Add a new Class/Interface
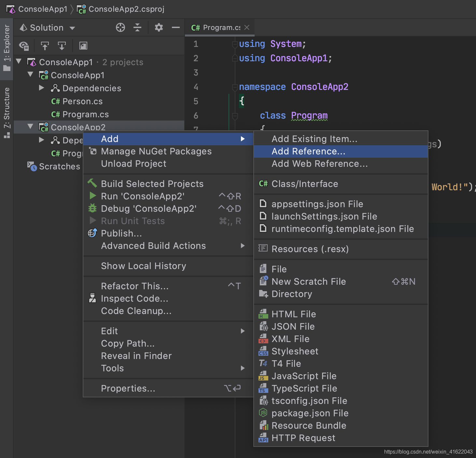Screen dimensions: 476x458 click(x=341, y=184)
